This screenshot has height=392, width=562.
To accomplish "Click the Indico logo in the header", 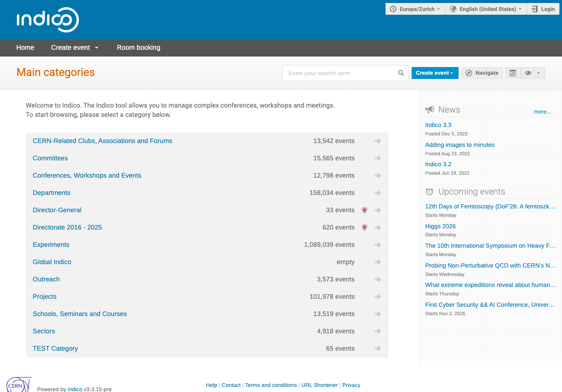I will point(48,20).
